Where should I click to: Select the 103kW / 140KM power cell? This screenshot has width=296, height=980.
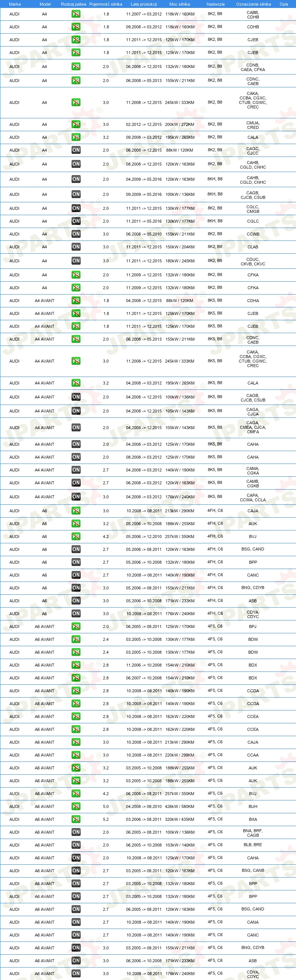(x=180, y=845)
